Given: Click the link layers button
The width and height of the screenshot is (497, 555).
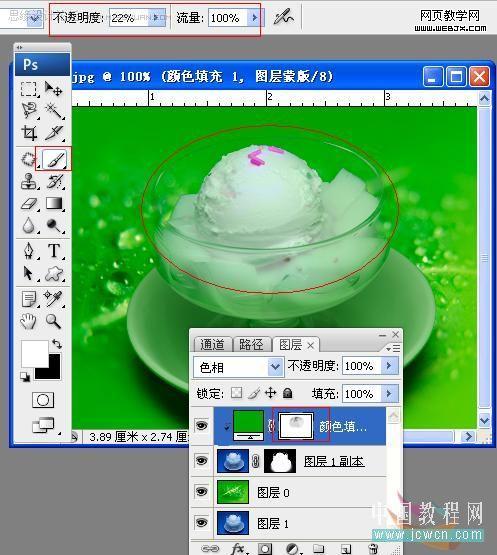Looking at the screenshot, I should [x=210, y=549].
